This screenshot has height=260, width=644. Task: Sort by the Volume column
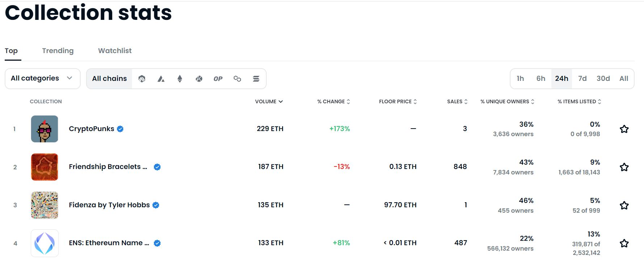(x=269, y=101)
